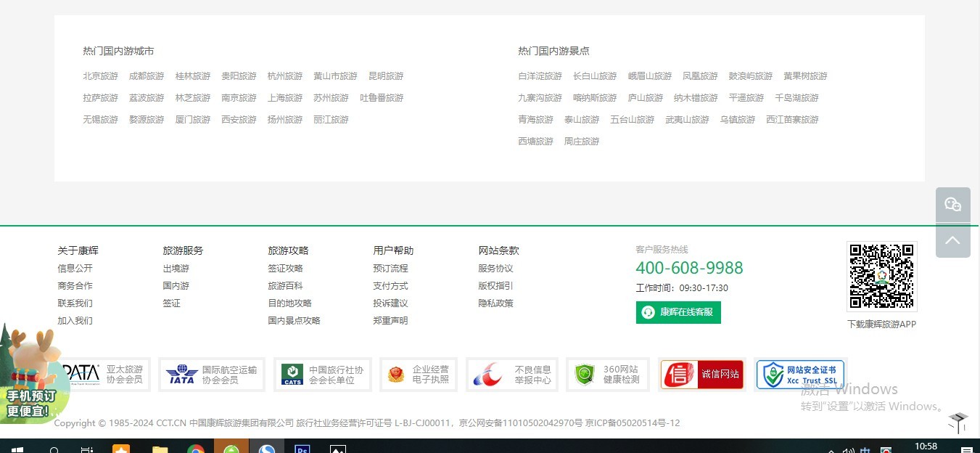Click the 不良信息举报中心 badge
Screen dimensions: 980x453
[511, 375]
